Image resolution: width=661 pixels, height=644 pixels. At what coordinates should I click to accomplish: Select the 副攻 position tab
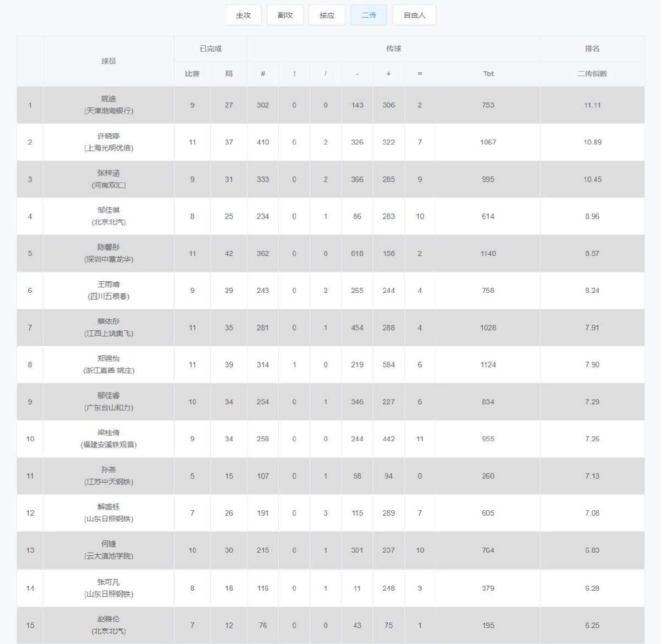pos(285,15)
